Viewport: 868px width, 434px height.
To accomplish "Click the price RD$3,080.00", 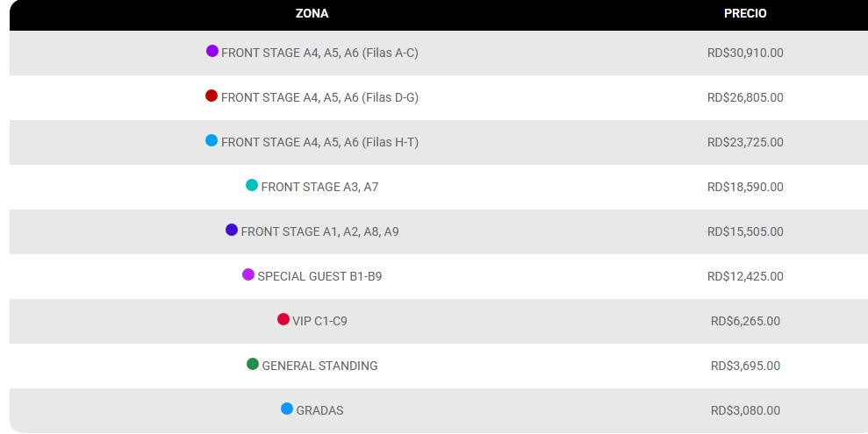I will tap(745, 411).
